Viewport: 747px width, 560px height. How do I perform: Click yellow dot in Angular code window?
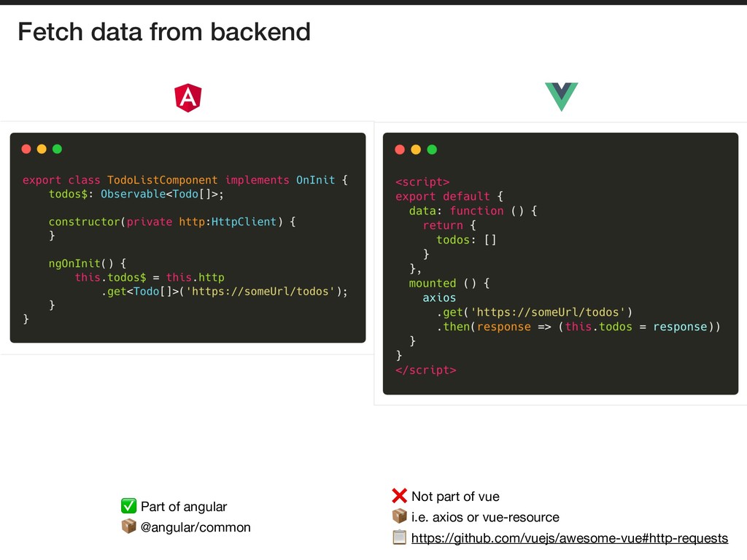coord(42,149)
